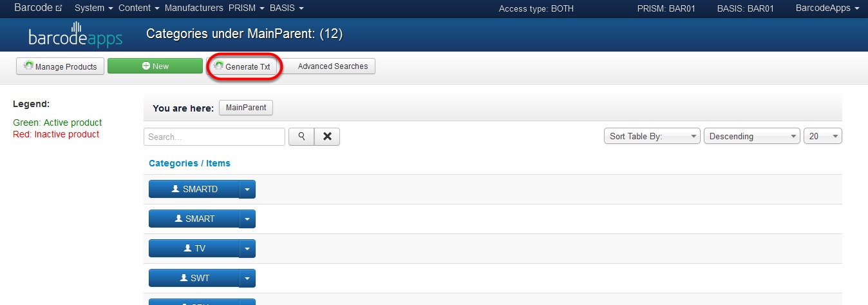
Task: Open the Sort Table By dropdown
Action: coord(652,137)
